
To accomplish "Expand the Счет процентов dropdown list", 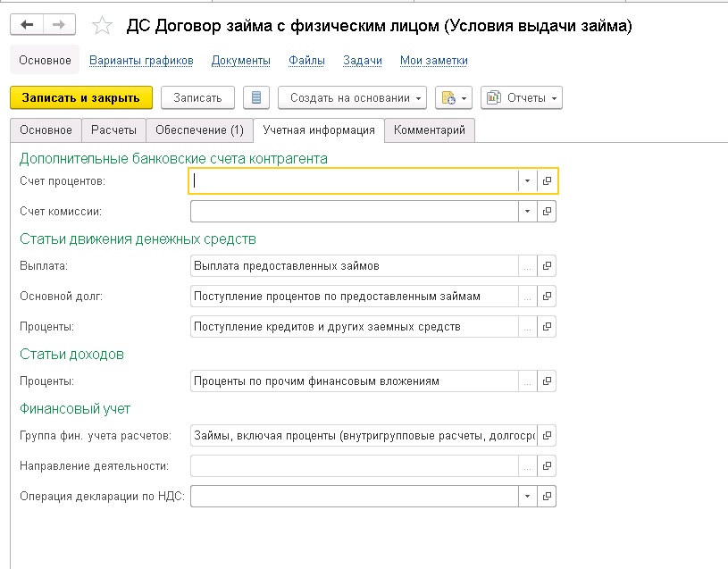I will (x=529, y=180).
